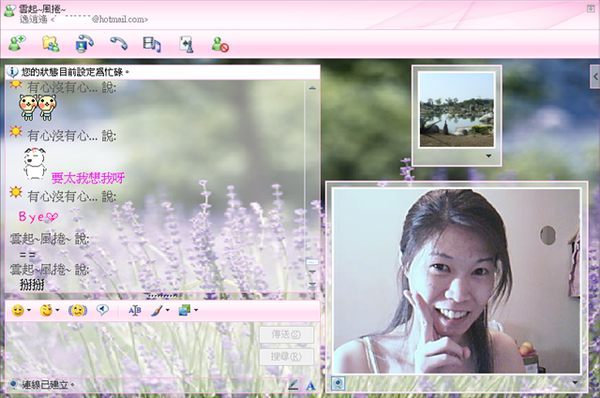600x398 pixels.
Task: Open the emoticon picker smiley
Action: 18,310
